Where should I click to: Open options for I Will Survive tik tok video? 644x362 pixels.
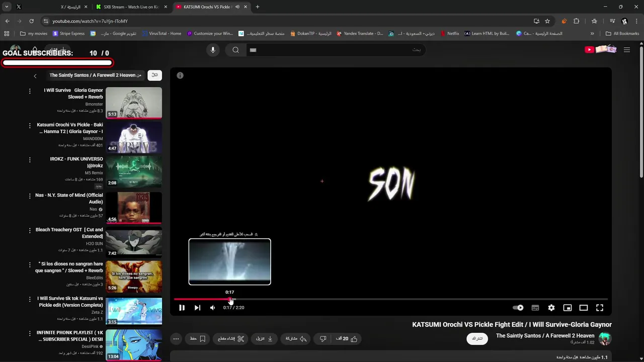(x=30, y=299)
